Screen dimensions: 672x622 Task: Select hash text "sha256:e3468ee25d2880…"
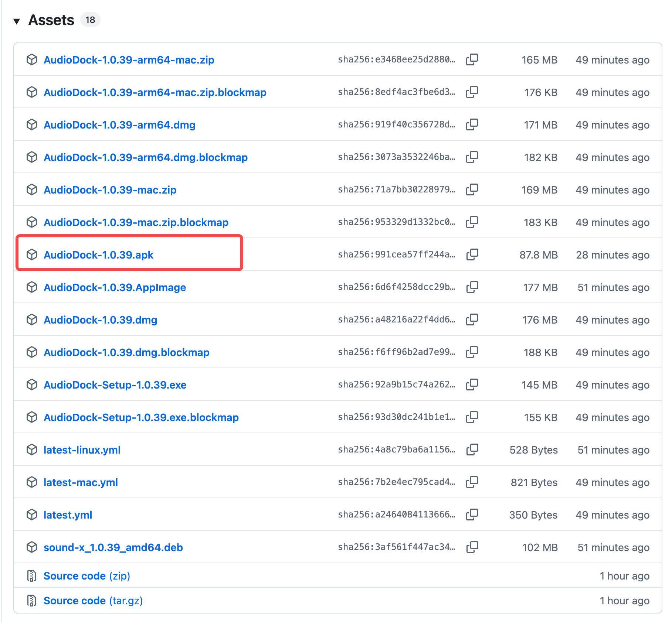(397, 59)
